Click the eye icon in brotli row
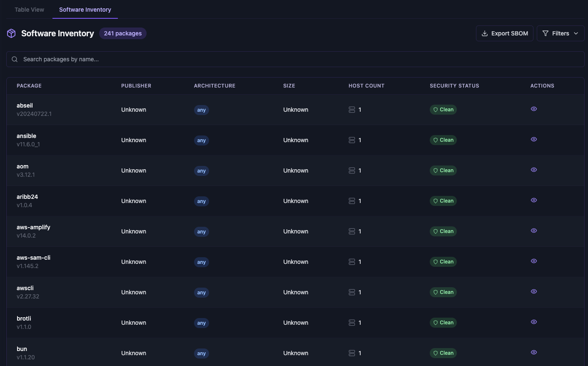The image size is (588, 366). pos(533,322)
